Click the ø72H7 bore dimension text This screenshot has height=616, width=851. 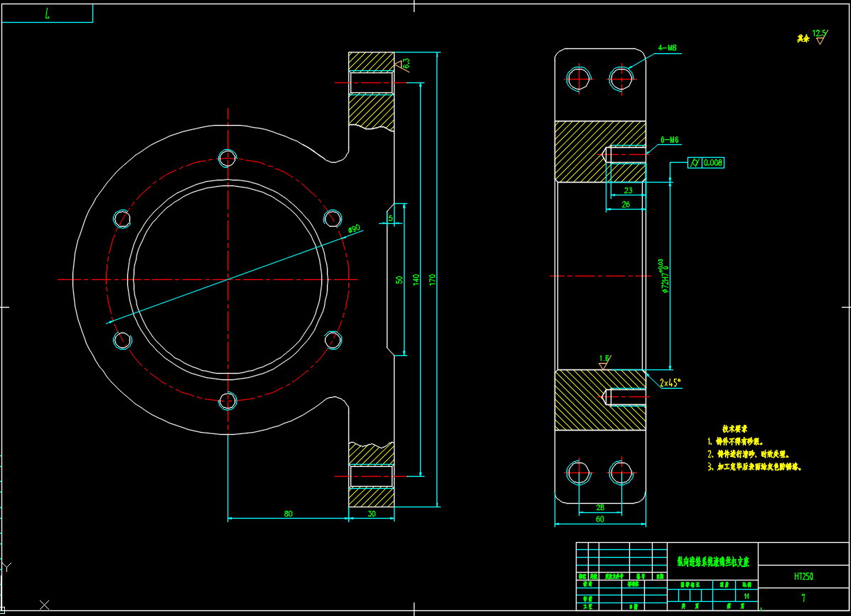[x=664, y=279]
